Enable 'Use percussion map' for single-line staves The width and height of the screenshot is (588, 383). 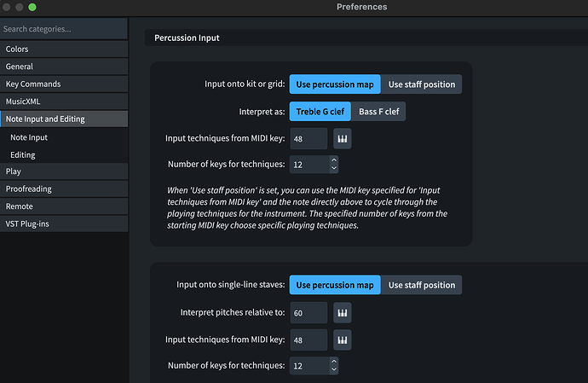pos(334,285)
